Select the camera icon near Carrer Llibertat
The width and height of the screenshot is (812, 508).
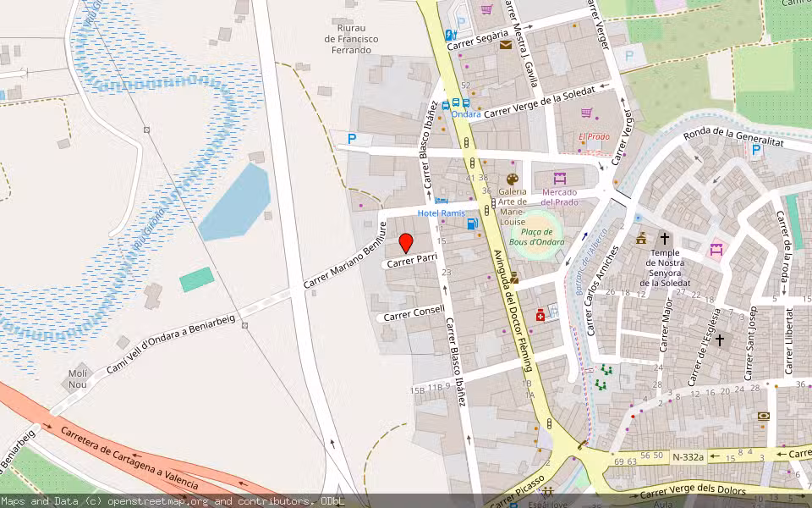point(763,416)
